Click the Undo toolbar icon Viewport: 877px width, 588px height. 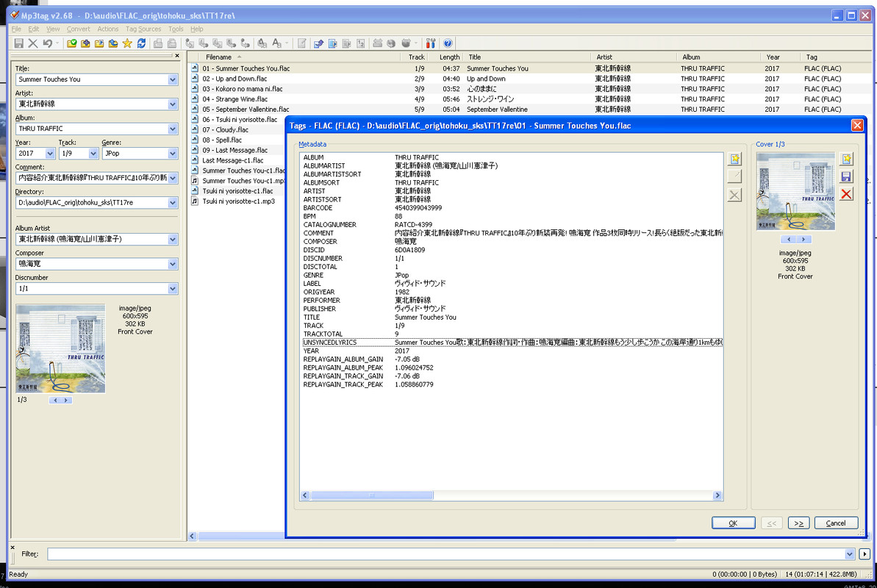(x=48, y=43)
